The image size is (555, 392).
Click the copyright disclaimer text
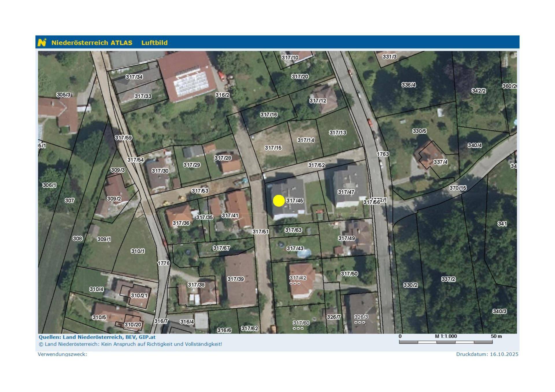point(130,344)
